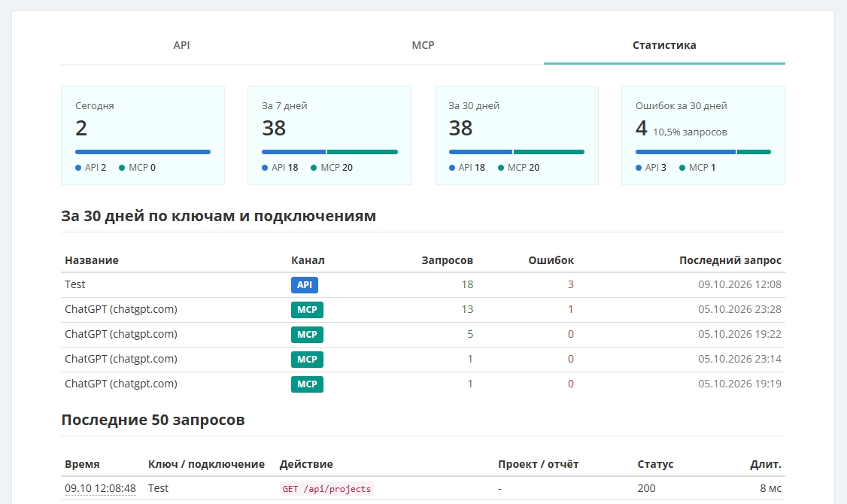Viewport: 847px width, 504px height.
Task: Click the Ошибок за 30 дней bar
Action: tap(703, 152)
